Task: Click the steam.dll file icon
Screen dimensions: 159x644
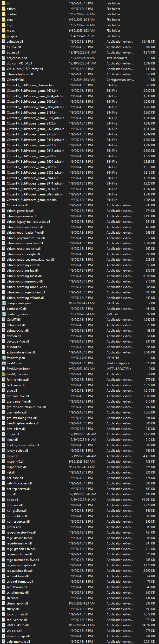Action: tap(3, 598)
